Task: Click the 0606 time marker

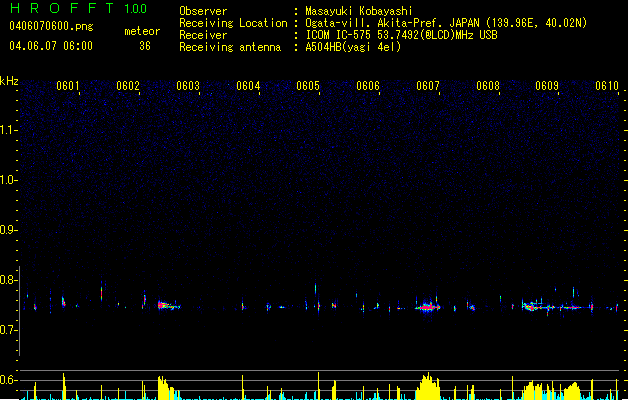Action: (368, 86)
